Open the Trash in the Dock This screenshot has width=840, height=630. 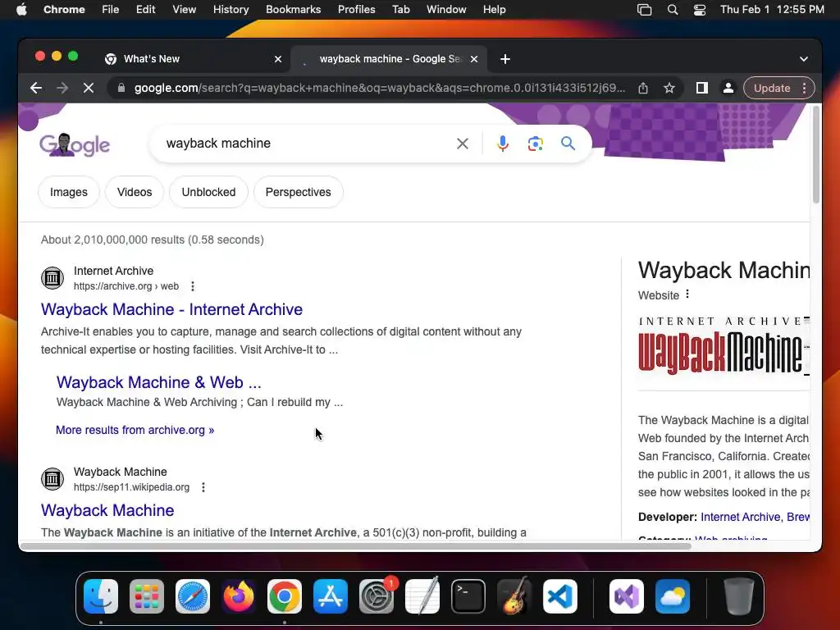pyautogui.click(x=739, y=596)
